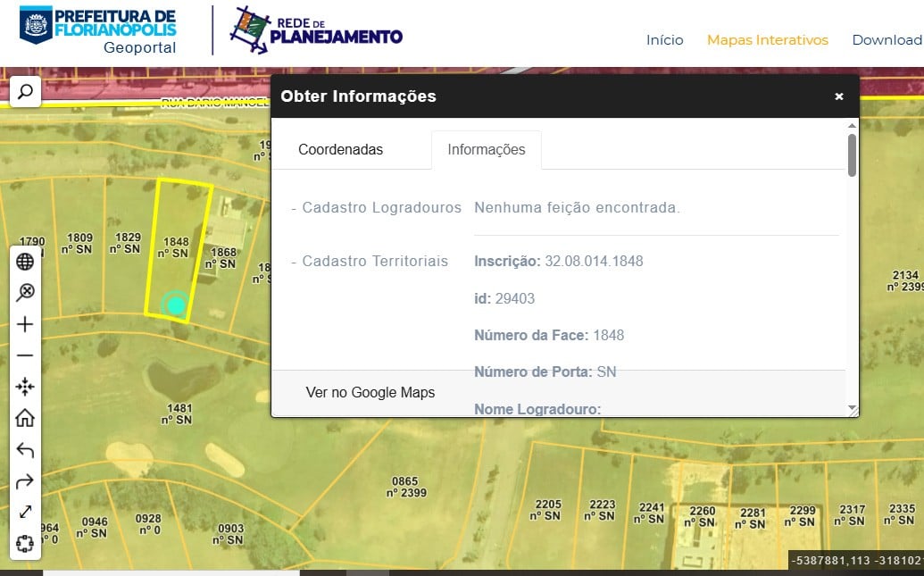Click parcel label 2260 on the map

700,516
